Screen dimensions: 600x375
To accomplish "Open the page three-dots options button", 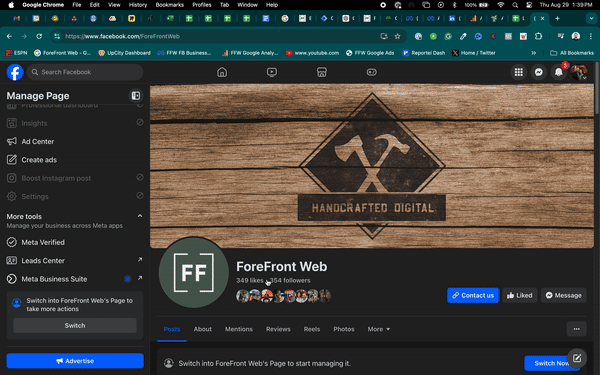I will coord(576,329).
